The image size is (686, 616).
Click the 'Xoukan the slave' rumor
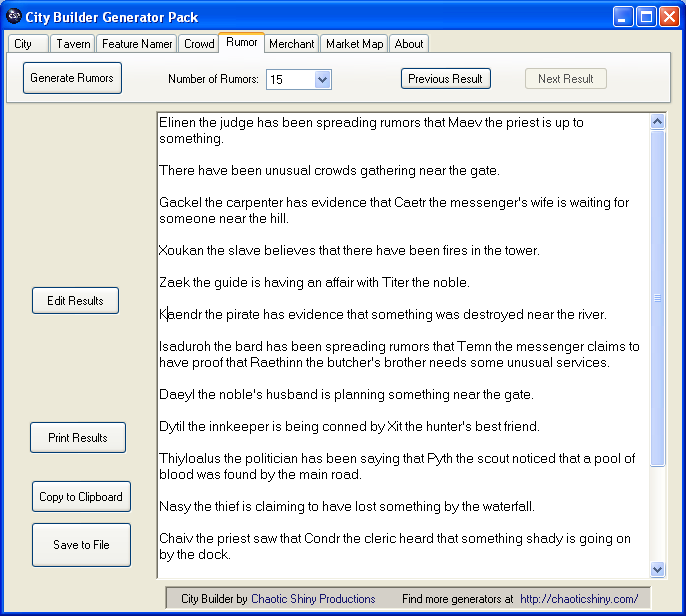[x=349, y=250]
